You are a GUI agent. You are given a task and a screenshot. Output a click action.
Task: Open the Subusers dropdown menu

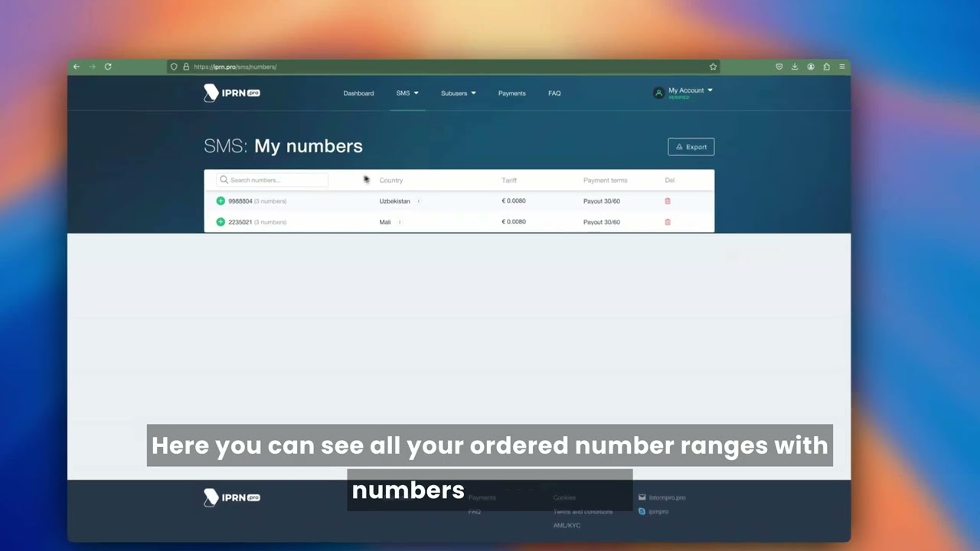(x=458, y=93)
